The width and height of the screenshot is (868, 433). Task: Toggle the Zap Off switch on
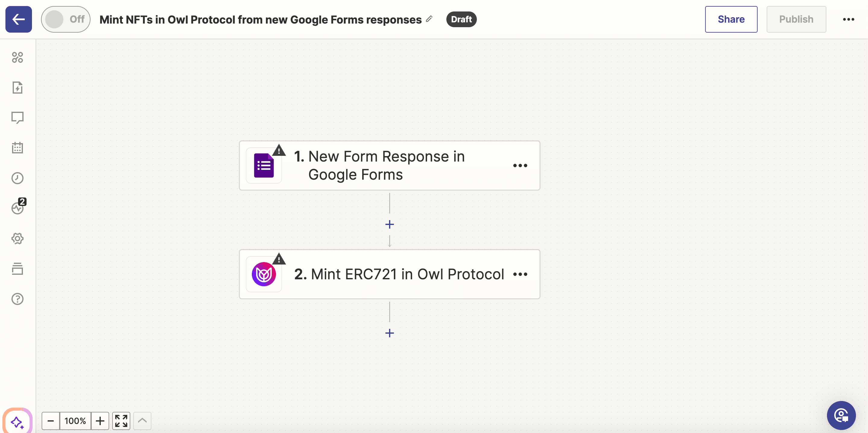(65, 19)
